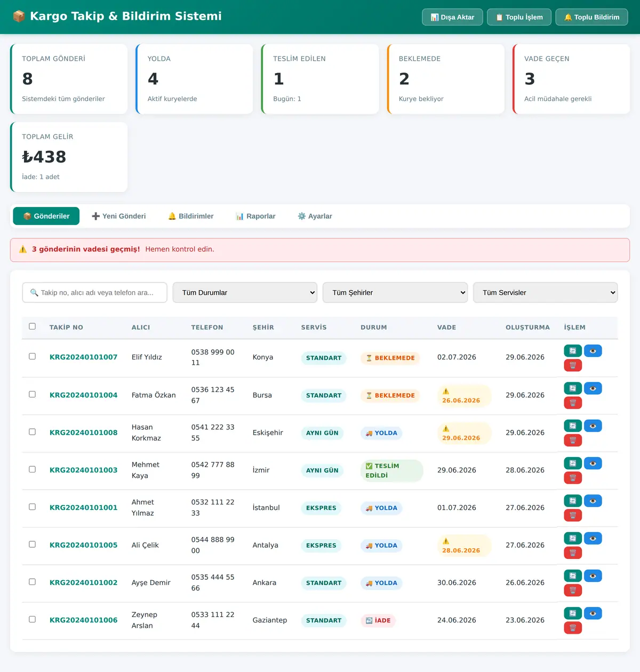Update status icon for Hasan Korkmaz shipment

573,426
